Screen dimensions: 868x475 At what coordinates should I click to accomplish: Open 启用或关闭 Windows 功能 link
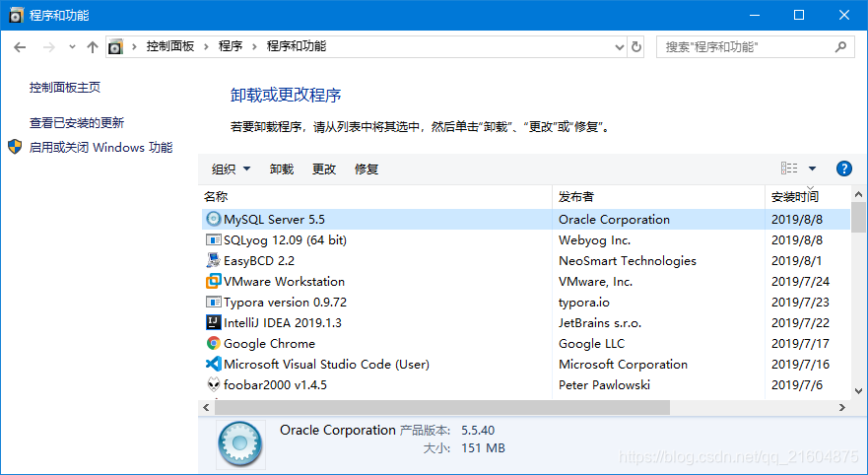coord(100,147)
